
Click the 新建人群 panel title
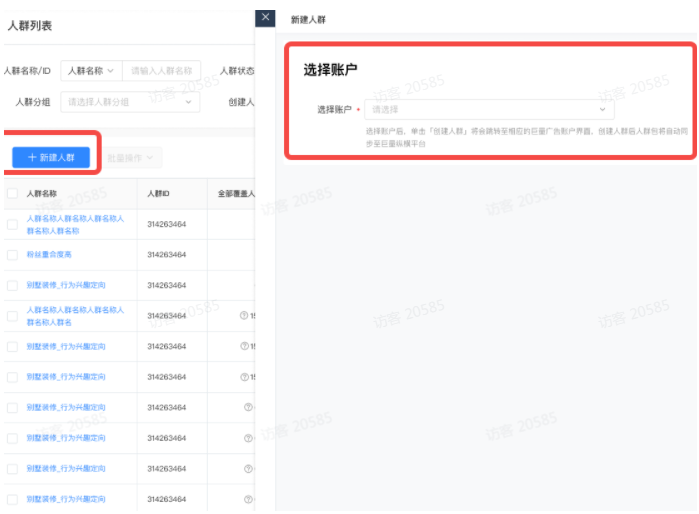click(308, 20)
